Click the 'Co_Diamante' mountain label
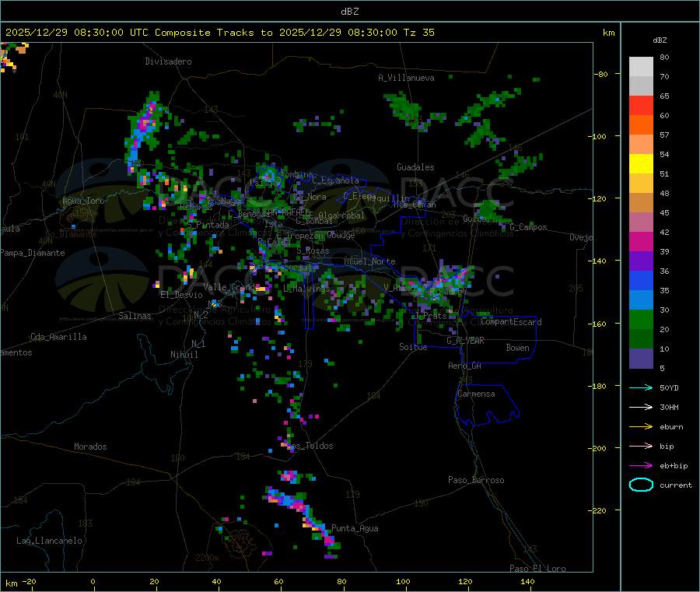700x592 pixels. [71, 234]
